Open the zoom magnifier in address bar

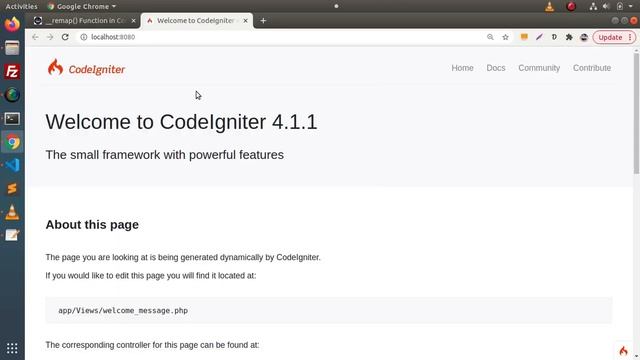(x=490, y=37)
